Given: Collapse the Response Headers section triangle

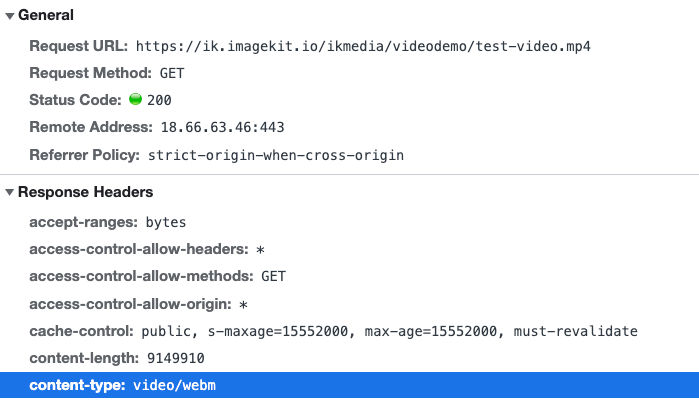Looking at the screenshot, I should click(x=9, y=193).
